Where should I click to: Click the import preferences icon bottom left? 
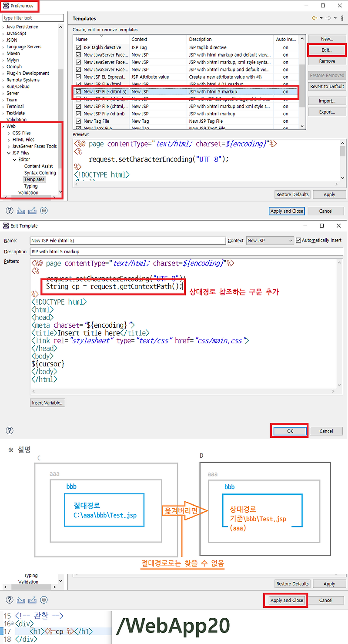tap(21, 211)
